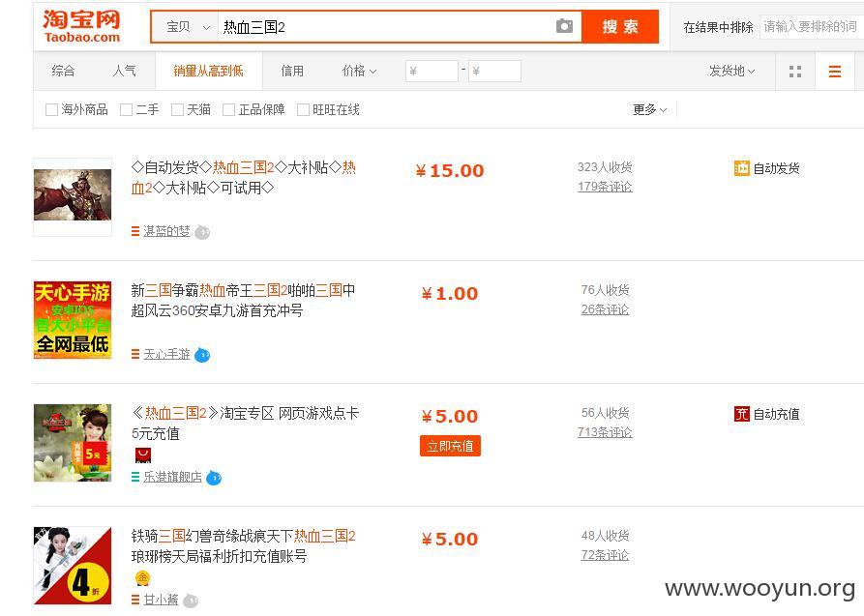Enable the 天猫 filter checkbox
Viewport: 864px width, 616px height.
(177, 109)
